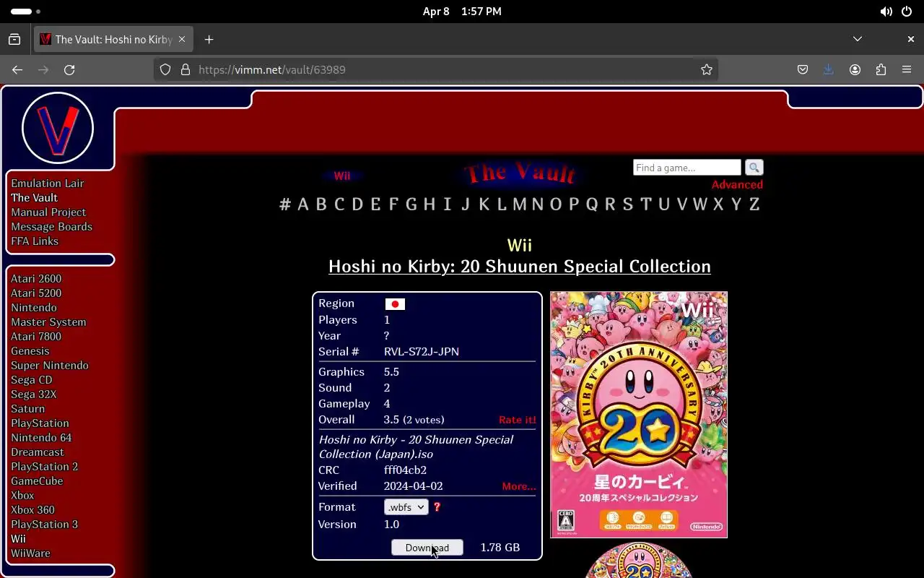Browse games starting with letter Z
The height and width of the screenshot is (578, 924).
coord(754,204)
